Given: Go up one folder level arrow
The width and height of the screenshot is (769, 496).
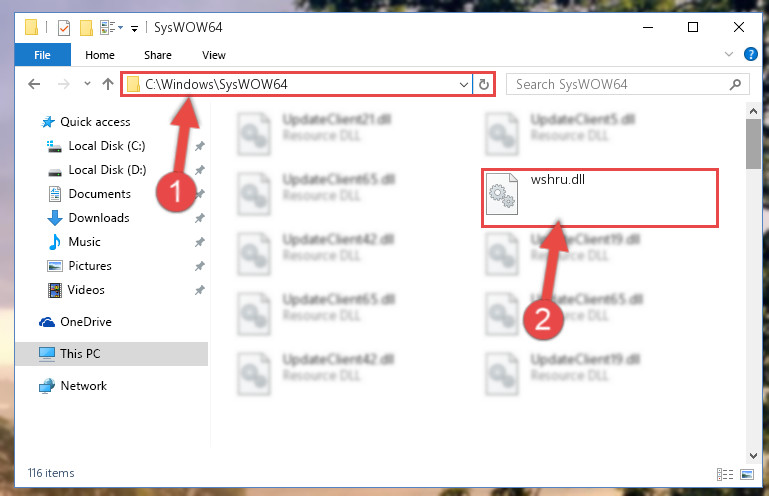Looking at the screenshot, I should point(108,84).
